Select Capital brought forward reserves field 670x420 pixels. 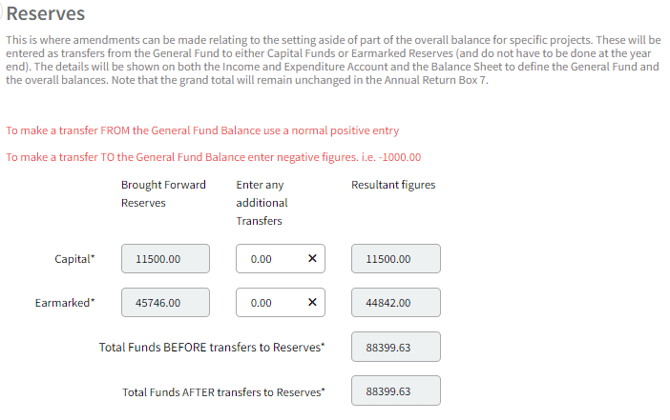(x=165, y=259)
